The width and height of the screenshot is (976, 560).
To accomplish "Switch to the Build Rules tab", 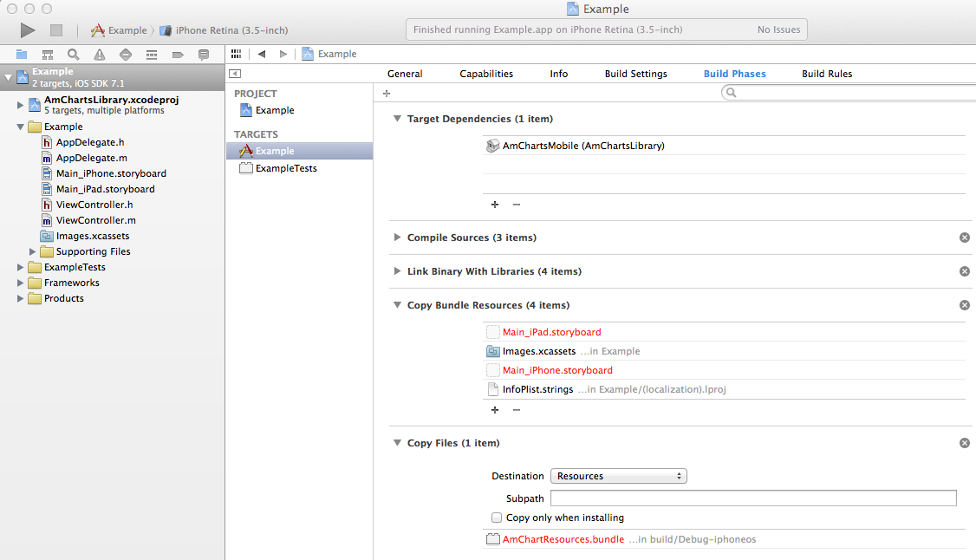I will click(827, 74).
